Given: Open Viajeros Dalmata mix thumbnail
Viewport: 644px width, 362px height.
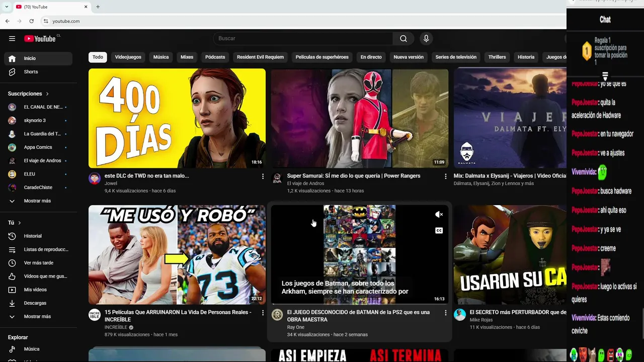Looking at the screenshot, I should (x=510, y=118).
